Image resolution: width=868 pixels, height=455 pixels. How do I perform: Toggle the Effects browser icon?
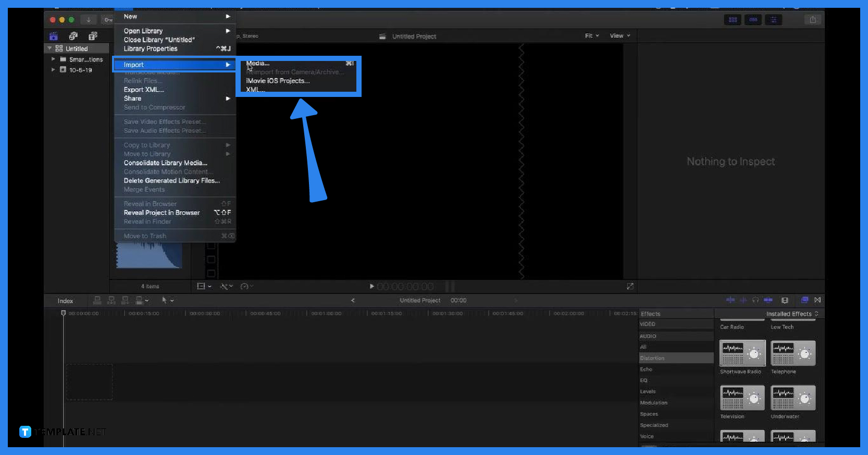click(x=804, y=300)
